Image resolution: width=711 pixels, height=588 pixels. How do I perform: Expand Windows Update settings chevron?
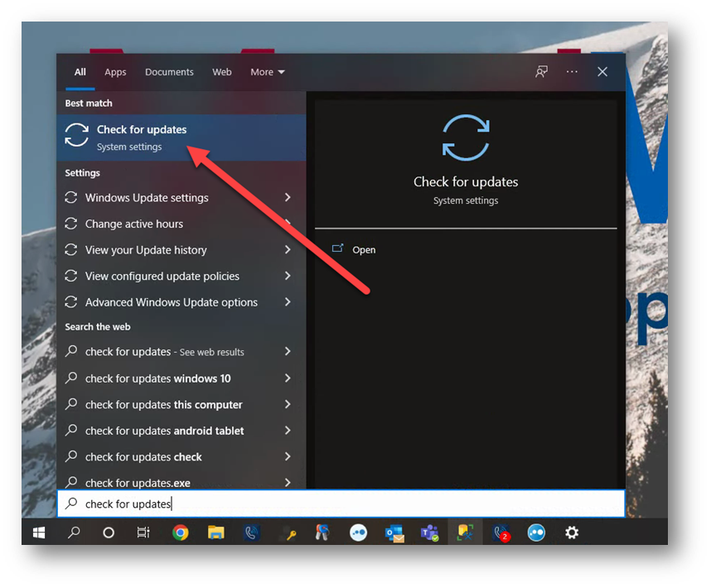288,198
